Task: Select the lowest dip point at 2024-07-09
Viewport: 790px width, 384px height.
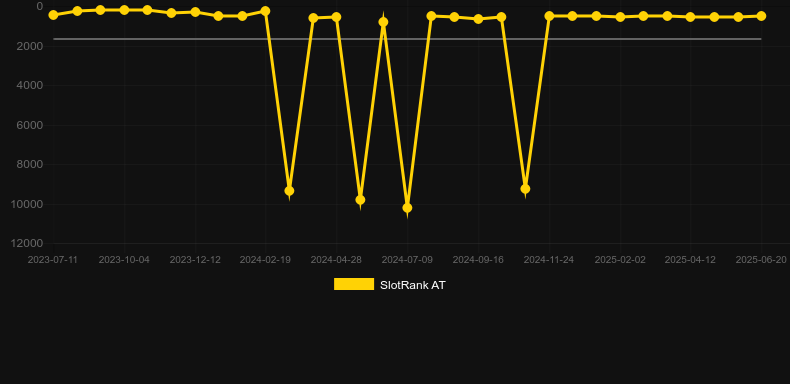Action: coord(407,208)
